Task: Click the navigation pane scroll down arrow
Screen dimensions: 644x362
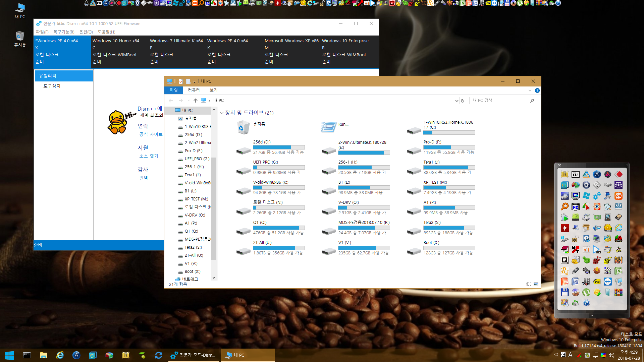Action: click(x=214, y=278)
